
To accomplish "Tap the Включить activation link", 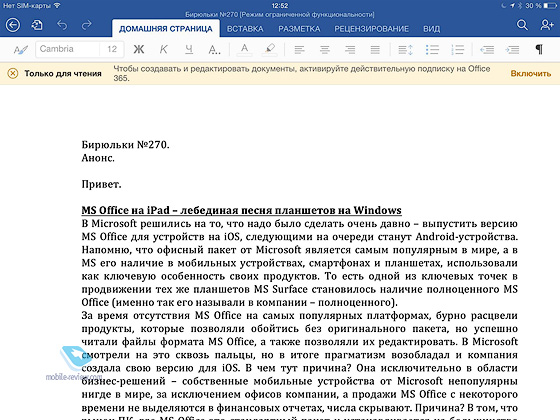I will click(531, 74).
